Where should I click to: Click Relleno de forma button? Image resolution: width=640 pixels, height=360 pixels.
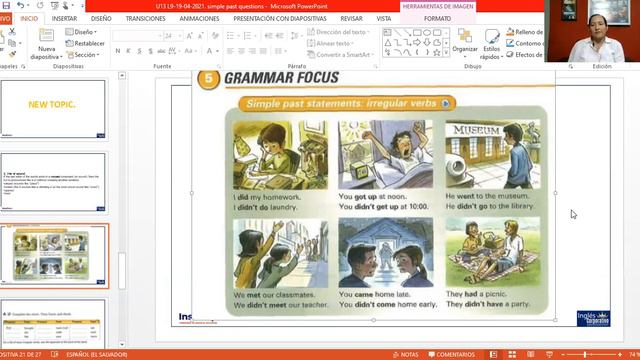pyautogui.click(x=525, y=31)
